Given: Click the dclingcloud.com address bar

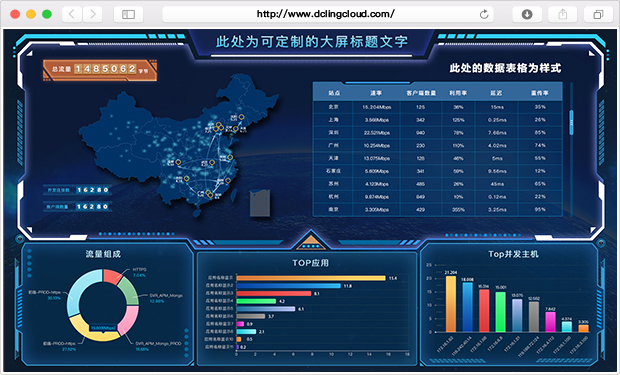Looking at the screenshot, I should 326,15.
